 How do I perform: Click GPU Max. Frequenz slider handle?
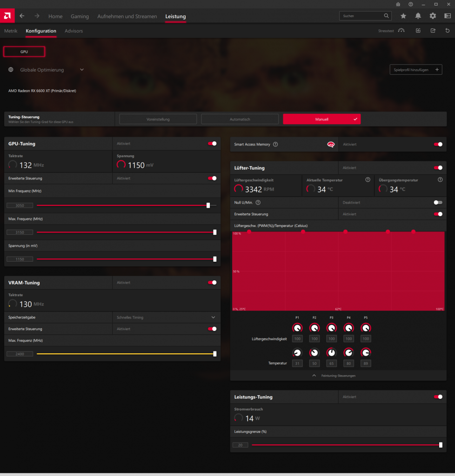point(215,232)
